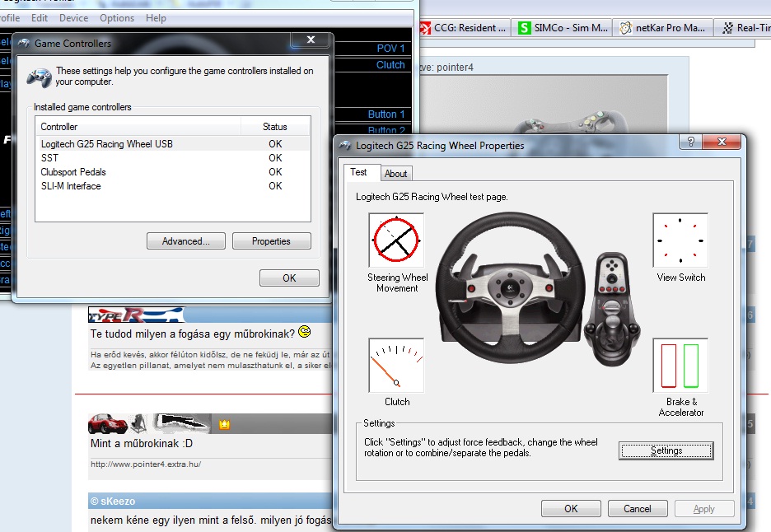Image resolution: width=771 pixels, height=532 pixels.
Task: Open the Options menu
Action: point(117,18)
